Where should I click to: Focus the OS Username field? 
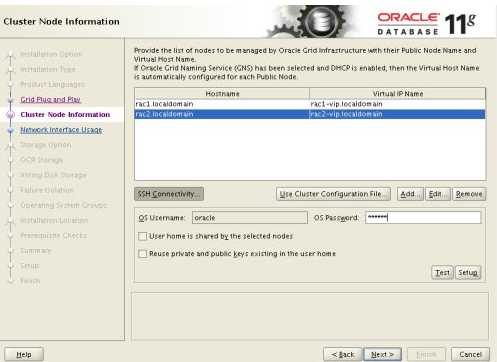(250, 218)
